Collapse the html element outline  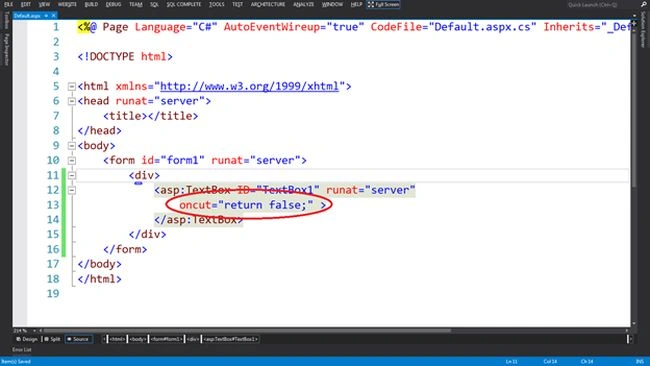[x=72, y=86]
